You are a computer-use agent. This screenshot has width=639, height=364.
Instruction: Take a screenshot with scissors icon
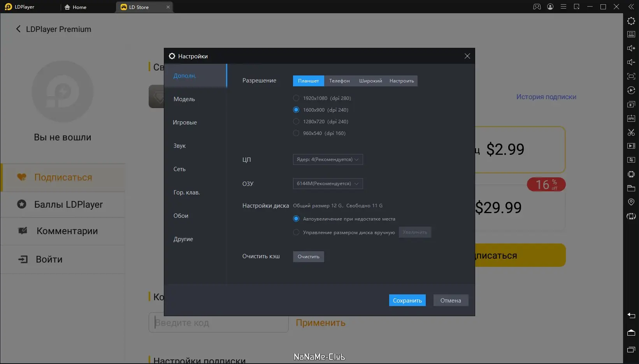point(631,132)
